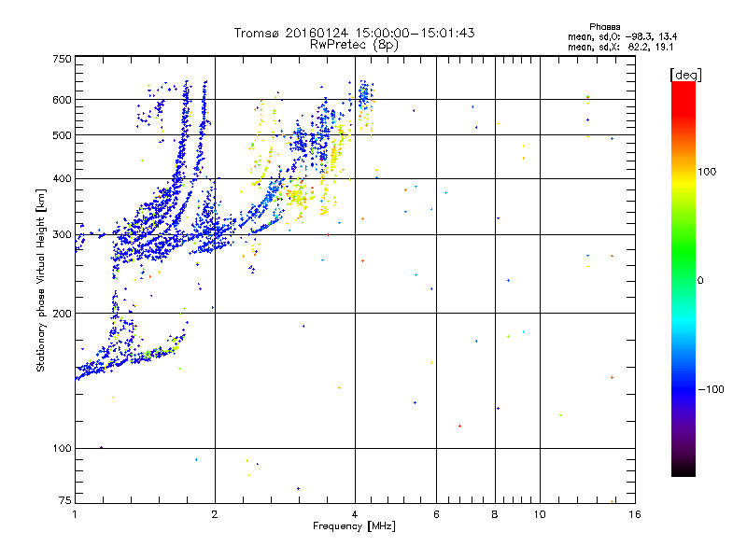The image size is (747, 560).
Task: Click the y-axis label '200'
Action: [x=62, y=314]
